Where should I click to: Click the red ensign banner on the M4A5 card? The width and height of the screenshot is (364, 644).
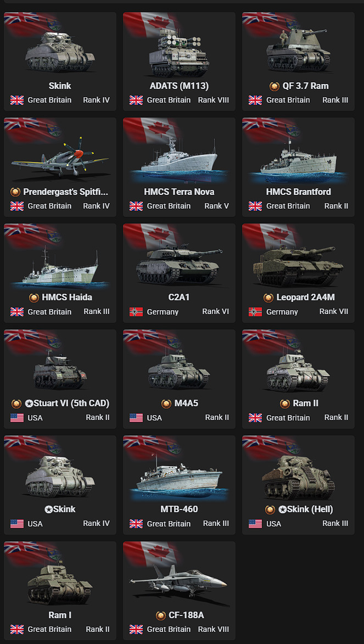(x=150, y=342)
